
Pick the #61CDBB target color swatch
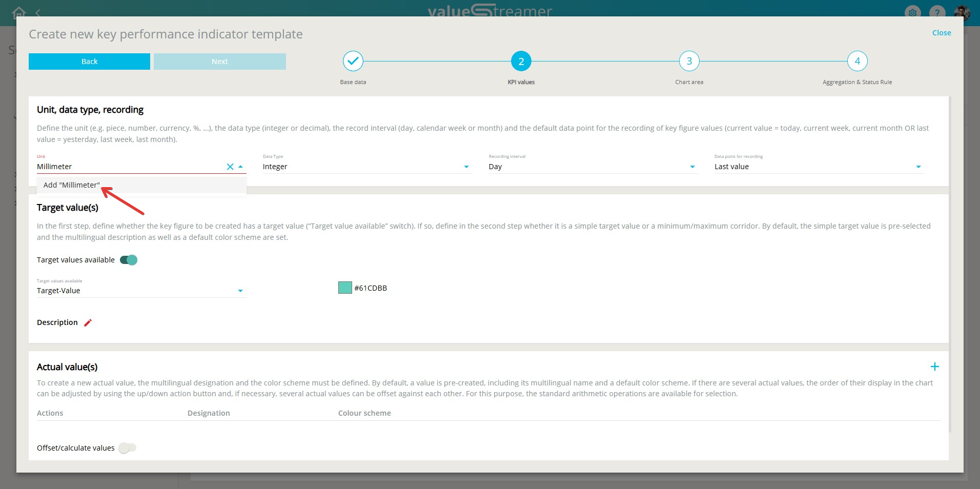click(345, 288)
